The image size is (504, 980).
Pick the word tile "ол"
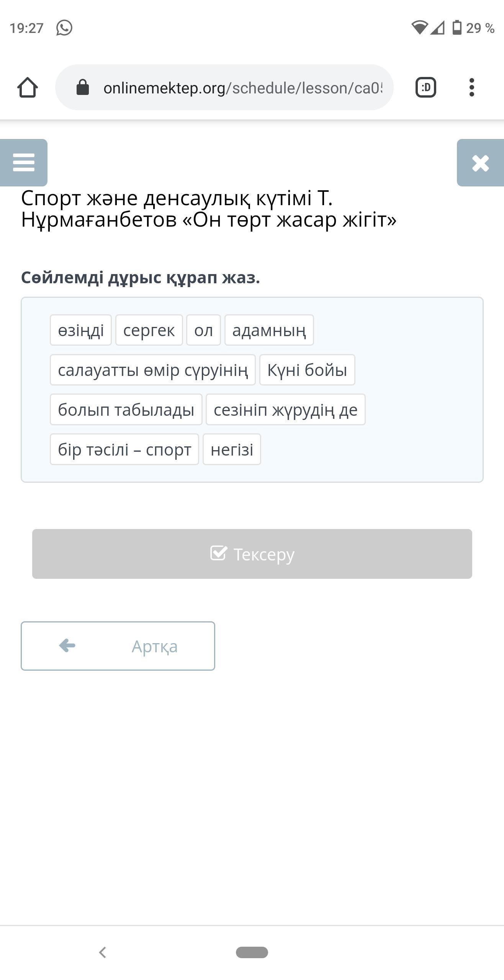click(x=203, y=330)
